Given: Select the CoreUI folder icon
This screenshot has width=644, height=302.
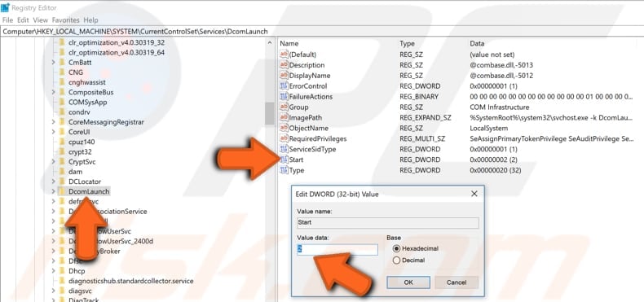Looking at the screenshot, I should pyautogui.click(x=62, y=132).
